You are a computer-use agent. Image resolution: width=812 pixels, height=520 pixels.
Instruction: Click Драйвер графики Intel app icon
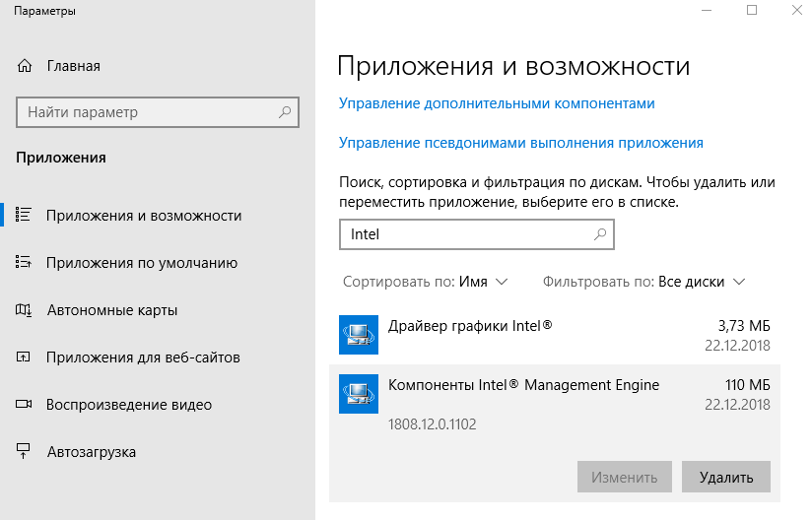coord(359,335)
